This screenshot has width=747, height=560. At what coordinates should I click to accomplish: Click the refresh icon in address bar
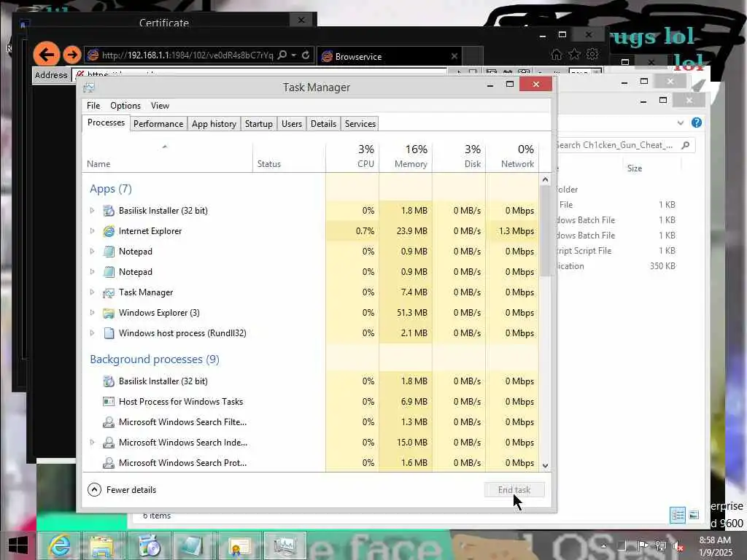(x=306, y=55)
